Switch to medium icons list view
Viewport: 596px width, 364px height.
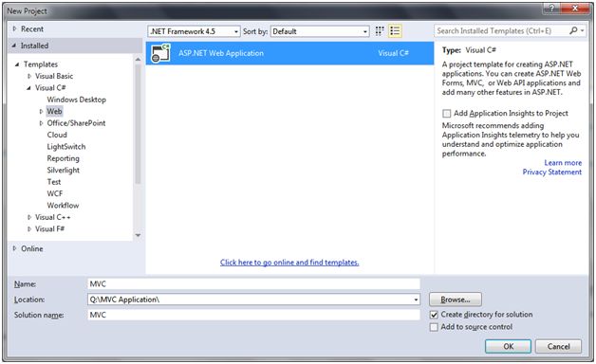click(x=395, y=31)
